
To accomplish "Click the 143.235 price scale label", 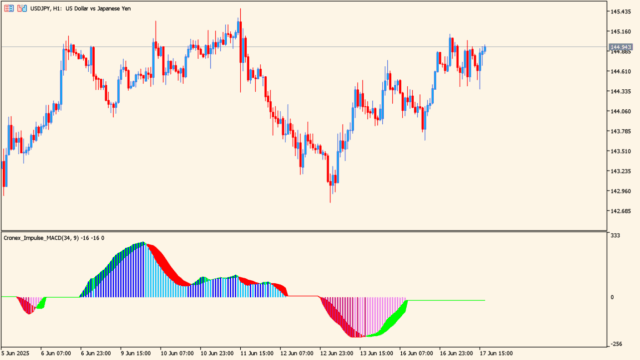I will [620, 171].
